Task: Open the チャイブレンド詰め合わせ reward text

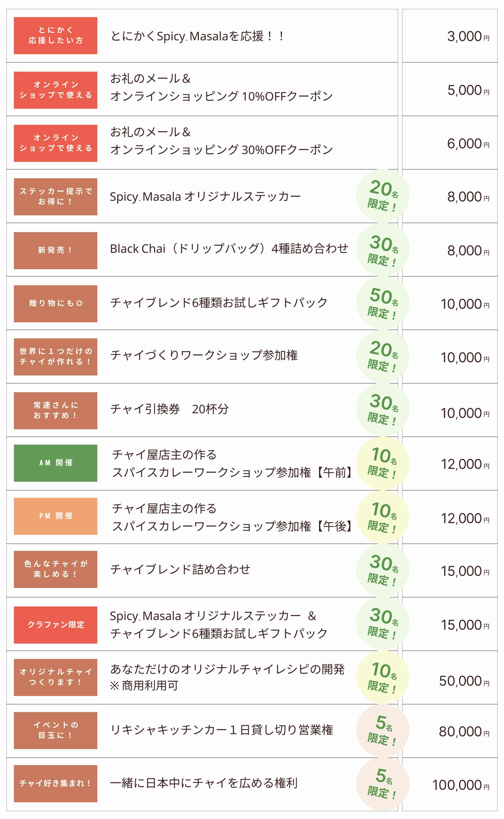Action: (180, 569)
